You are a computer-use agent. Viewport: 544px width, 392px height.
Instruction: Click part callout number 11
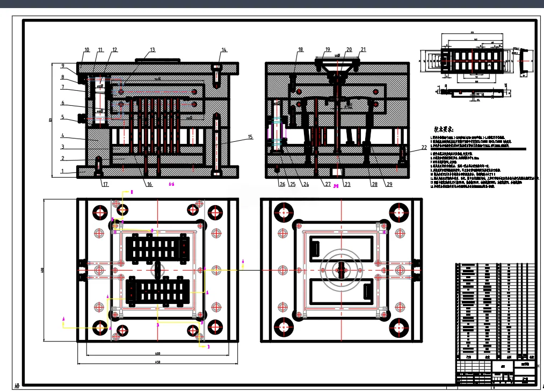[100, 49]
